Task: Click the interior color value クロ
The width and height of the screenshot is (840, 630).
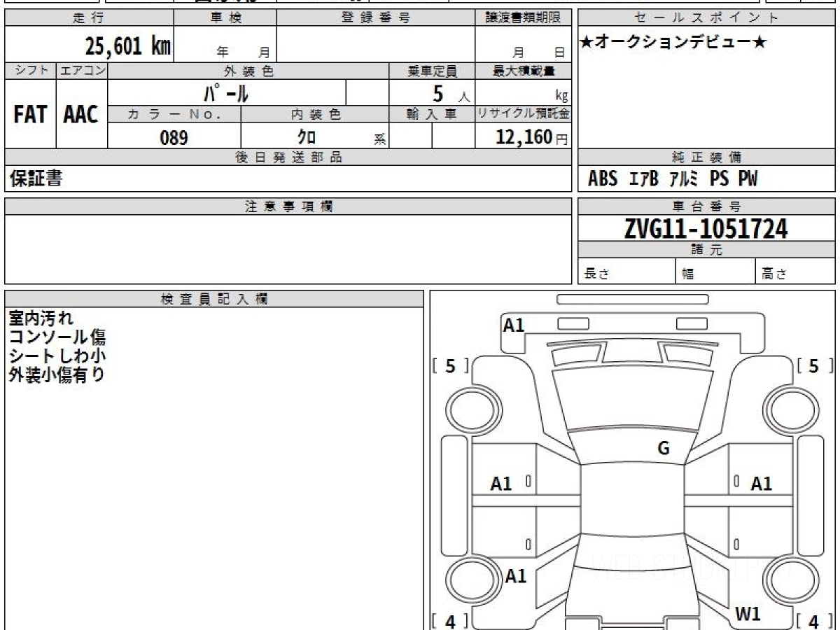Action: [307, 137]
